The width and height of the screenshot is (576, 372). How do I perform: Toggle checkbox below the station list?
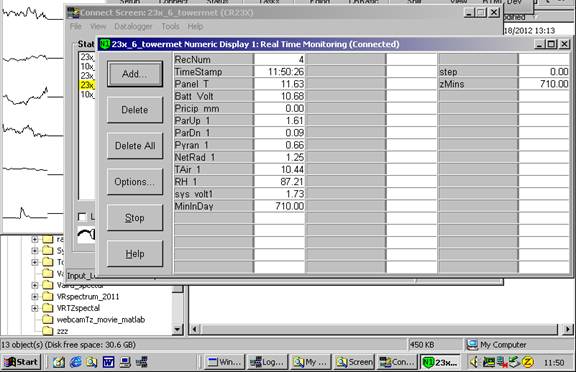pos(82,217)
